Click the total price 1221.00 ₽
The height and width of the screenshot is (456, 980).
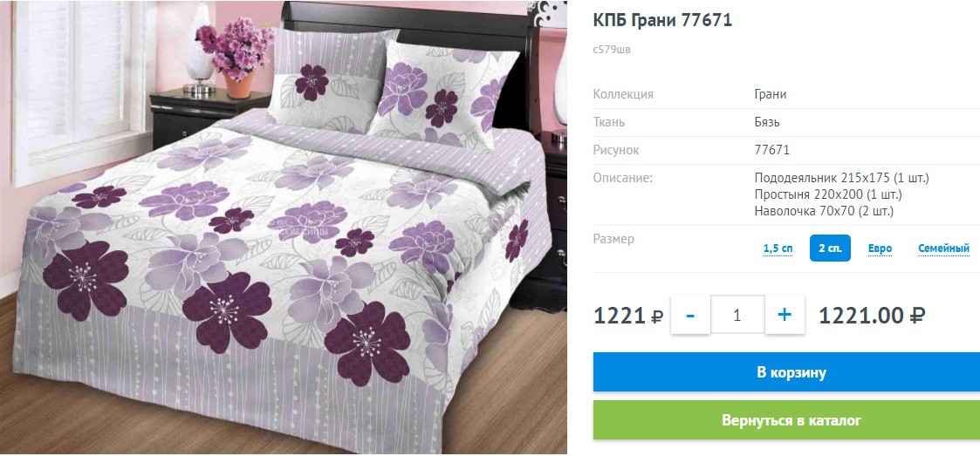click(x=871, y=316)
